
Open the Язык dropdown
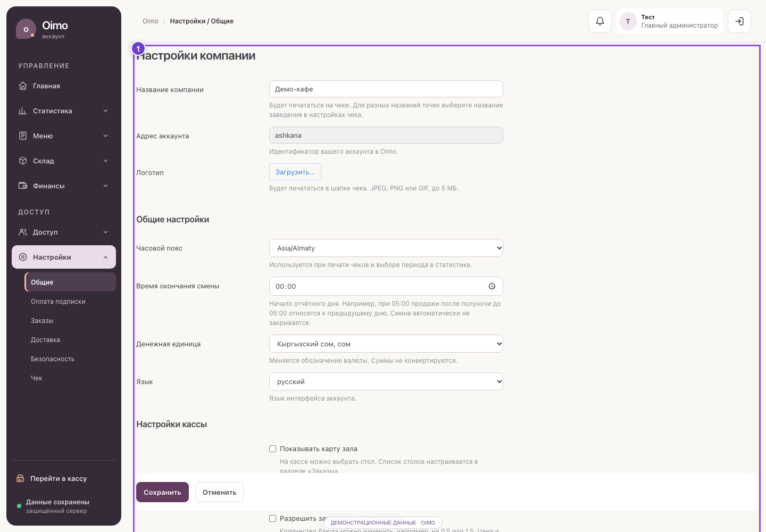pyautogui.click(x=386, y=381)
